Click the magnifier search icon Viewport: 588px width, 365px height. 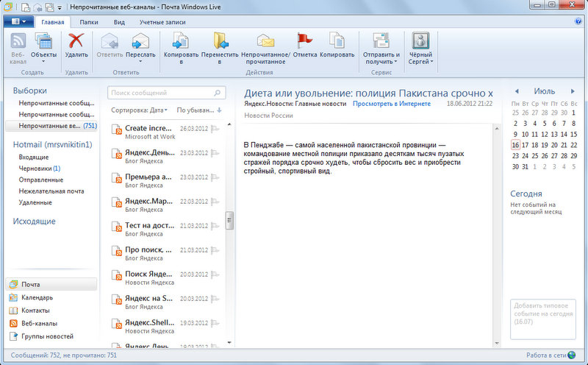pos(217,93)
